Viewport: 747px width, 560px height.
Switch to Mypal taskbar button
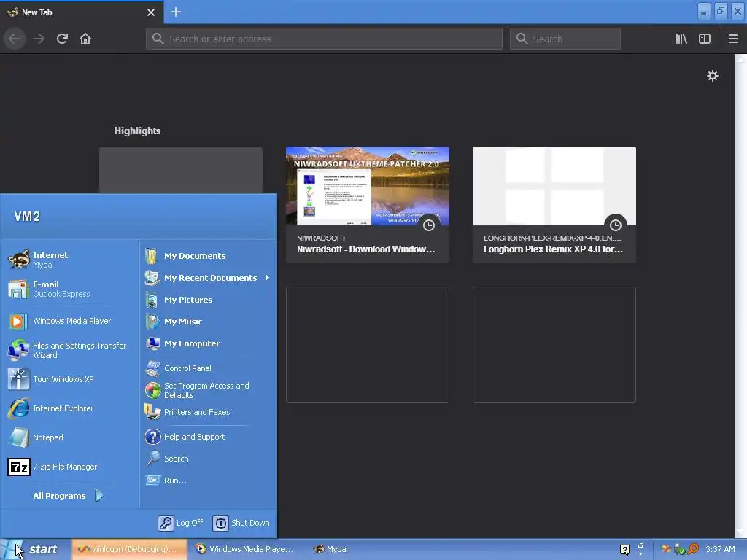point(330,549)
